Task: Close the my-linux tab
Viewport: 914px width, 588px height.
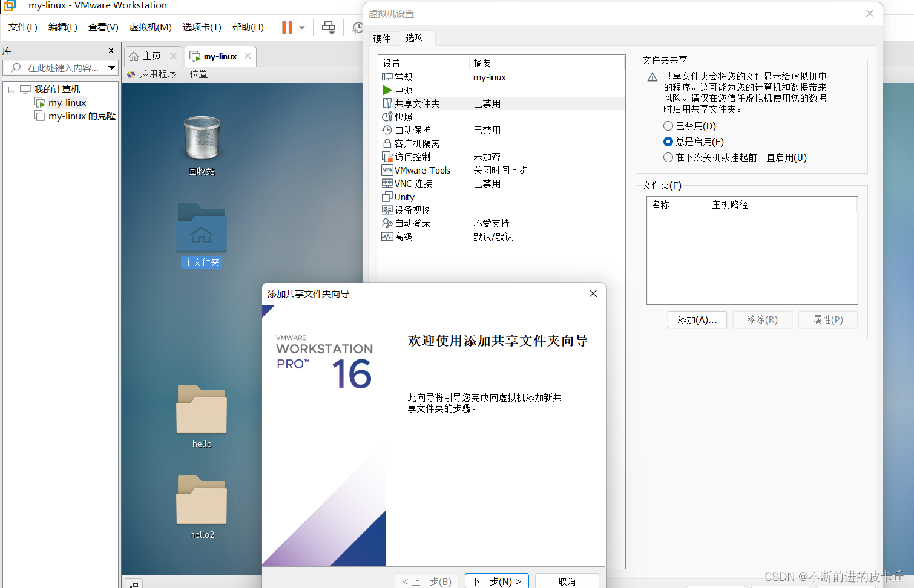Action: tap(248, 56)
